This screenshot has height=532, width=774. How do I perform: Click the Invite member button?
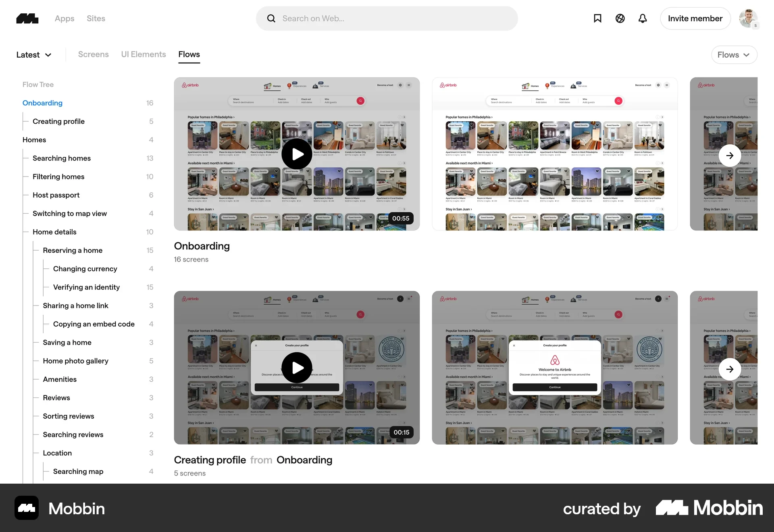695,19
